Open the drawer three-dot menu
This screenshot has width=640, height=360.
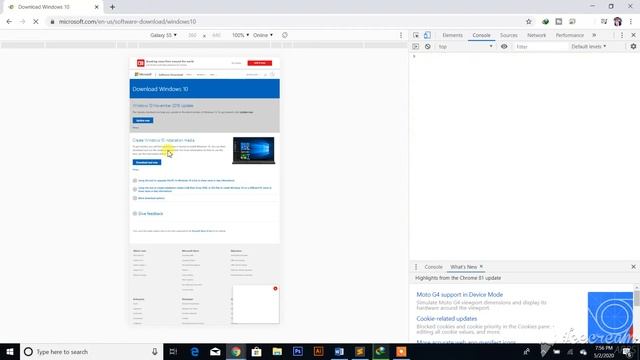[416, 267]
